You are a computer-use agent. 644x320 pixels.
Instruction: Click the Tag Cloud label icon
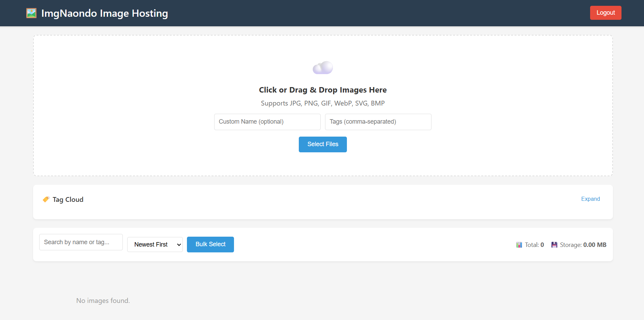[46, 199]
